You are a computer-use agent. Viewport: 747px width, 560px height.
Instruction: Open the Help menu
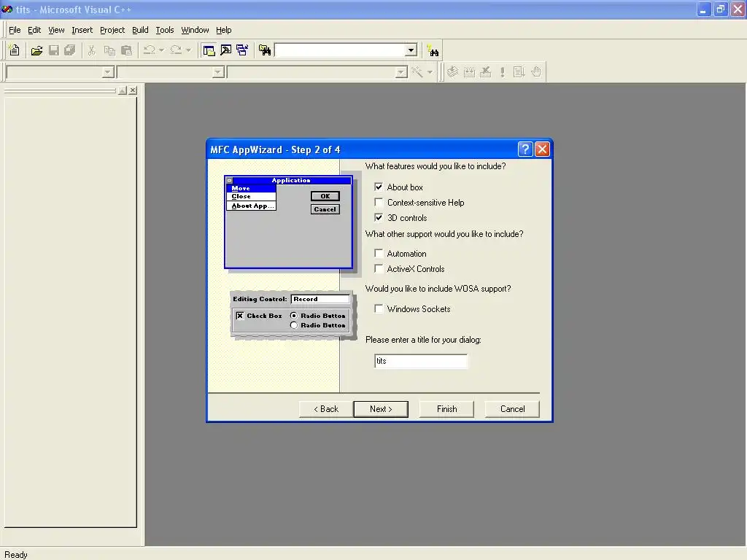pyautogui.click(x=223, y=30)
